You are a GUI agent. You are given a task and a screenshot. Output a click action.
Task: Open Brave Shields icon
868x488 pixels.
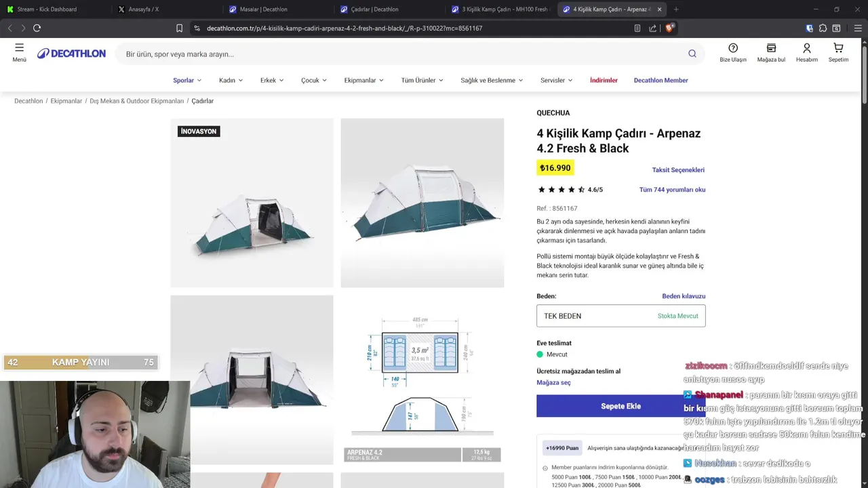pyautogui.click(x=669, y=28)
